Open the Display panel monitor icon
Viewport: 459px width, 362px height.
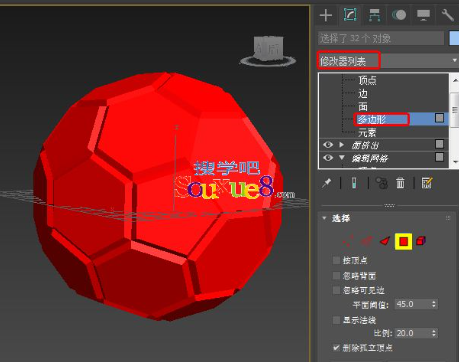(x=423, y=15)
